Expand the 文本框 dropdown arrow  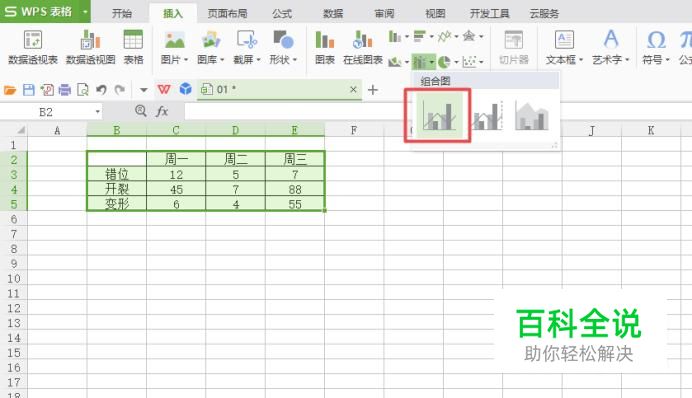point(581,60)
